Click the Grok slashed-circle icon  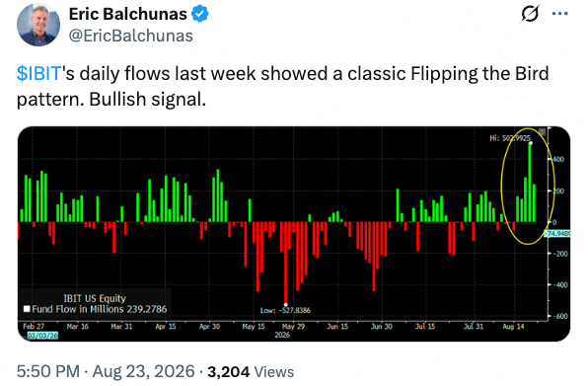530,14
